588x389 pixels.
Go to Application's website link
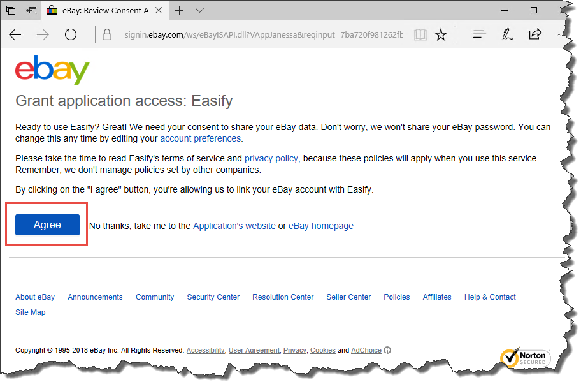[234, 226]
